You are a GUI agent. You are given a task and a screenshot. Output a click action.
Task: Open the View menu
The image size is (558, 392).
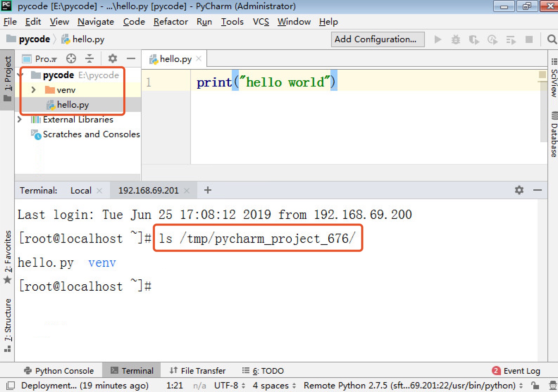[x=59, y=22]
